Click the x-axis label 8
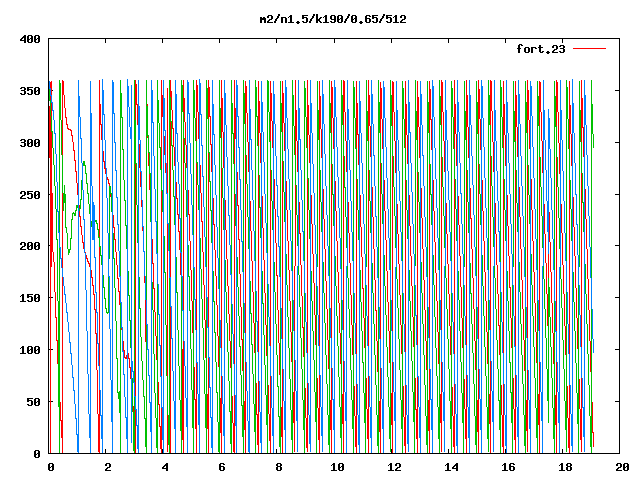640x480 pixels. [279, 467]
